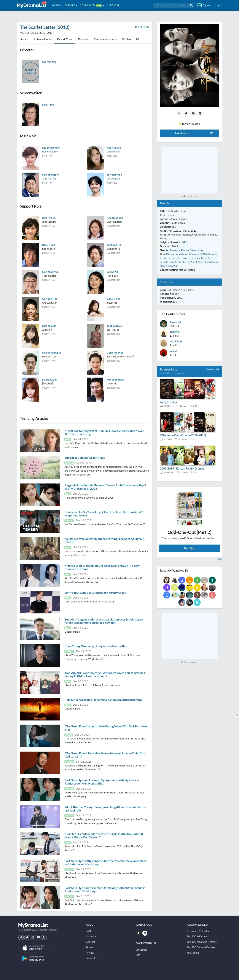Screen dimensions: 239x980
Task: Share drama on Reddit icon
Action: 193,113
